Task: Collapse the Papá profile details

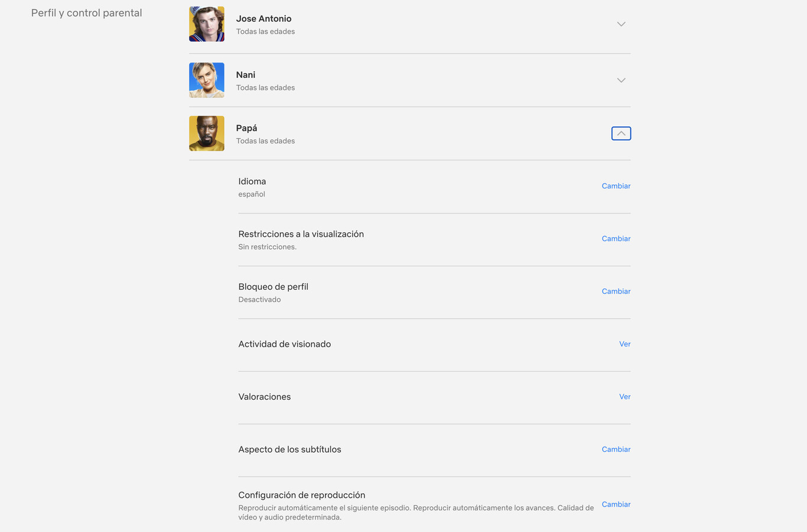Action: click(621, 133)
